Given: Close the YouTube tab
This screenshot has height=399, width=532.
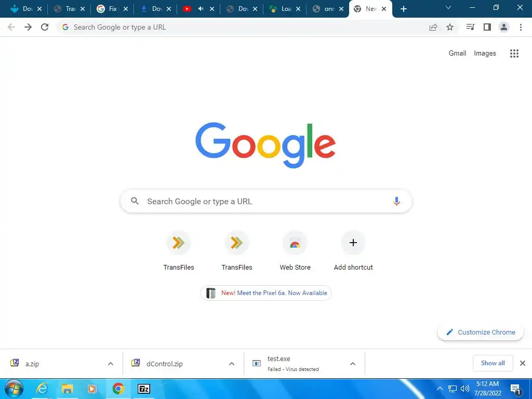Looking at the screenshot, I should click(x=212, y=9).
